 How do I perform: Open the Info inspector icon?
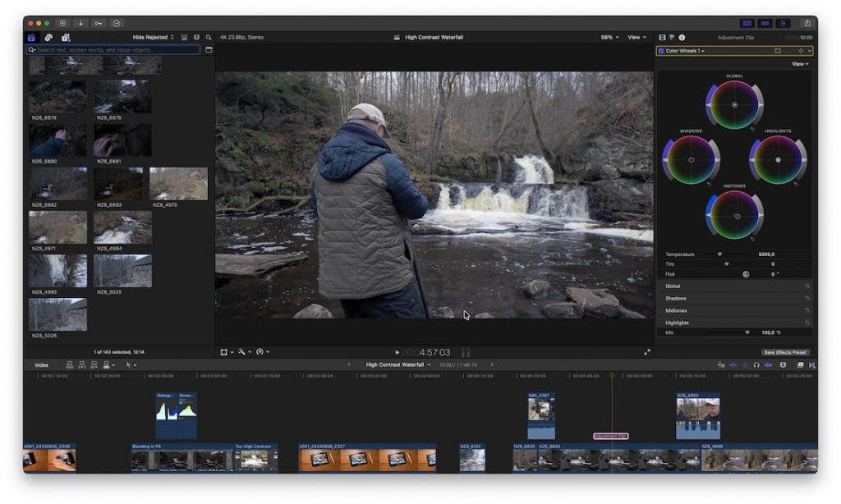[x=682, y=38]
